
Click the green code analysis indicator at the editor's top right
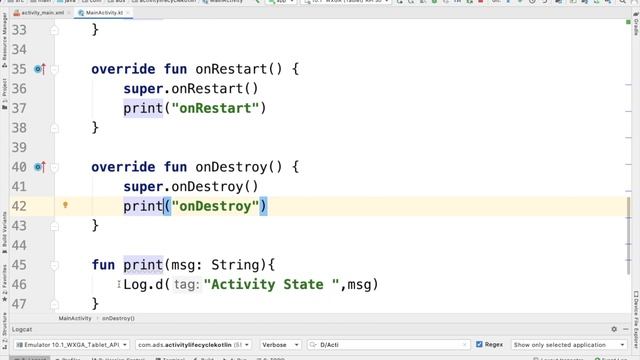(x=628, y=22)
